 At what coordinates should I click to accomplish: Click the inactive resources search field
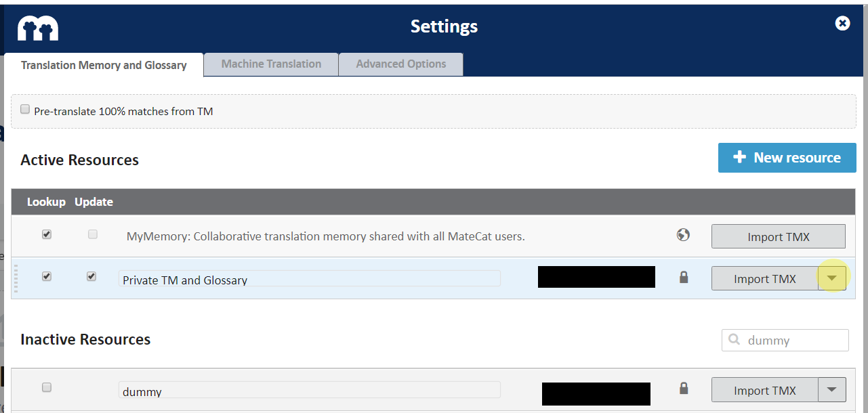(793, 341)
